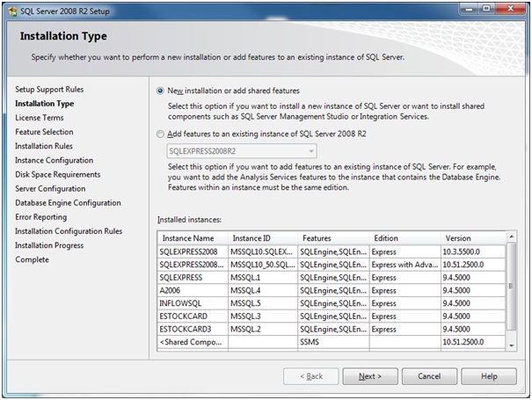Click the Express with Adva... edition cell
Image resolution: width=532 pixels, height=400 pixels.
click(405, 265)
